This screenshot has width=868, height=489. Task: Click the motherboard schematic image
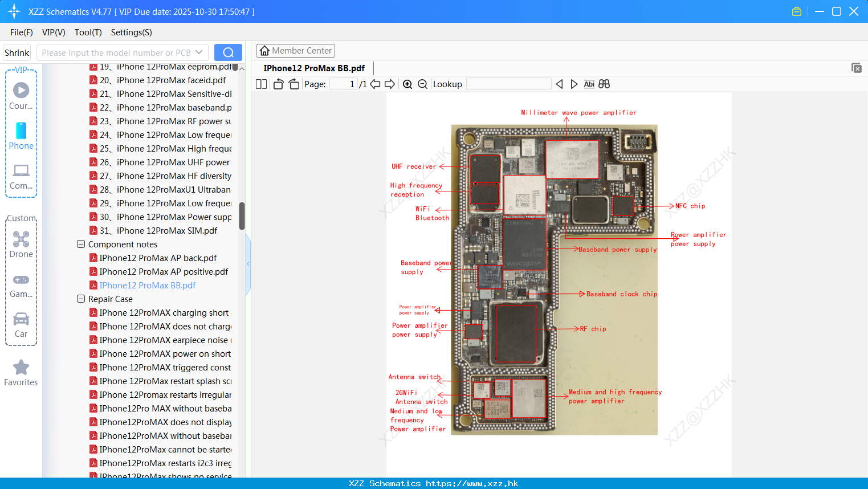coord(554,280)
